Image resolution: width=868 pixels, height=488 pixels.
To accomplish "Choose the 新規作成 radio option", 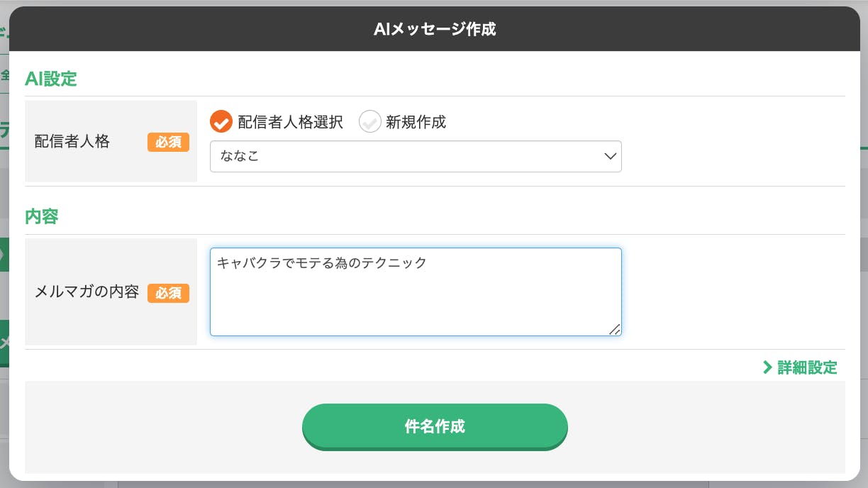I will pyautogui.click(x=369, y=122).
